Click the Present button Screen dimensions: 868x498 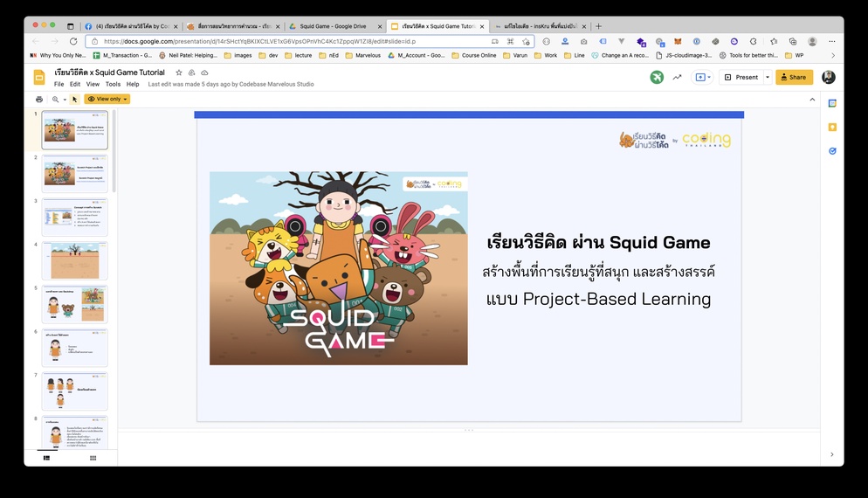(x=741, y=77)
